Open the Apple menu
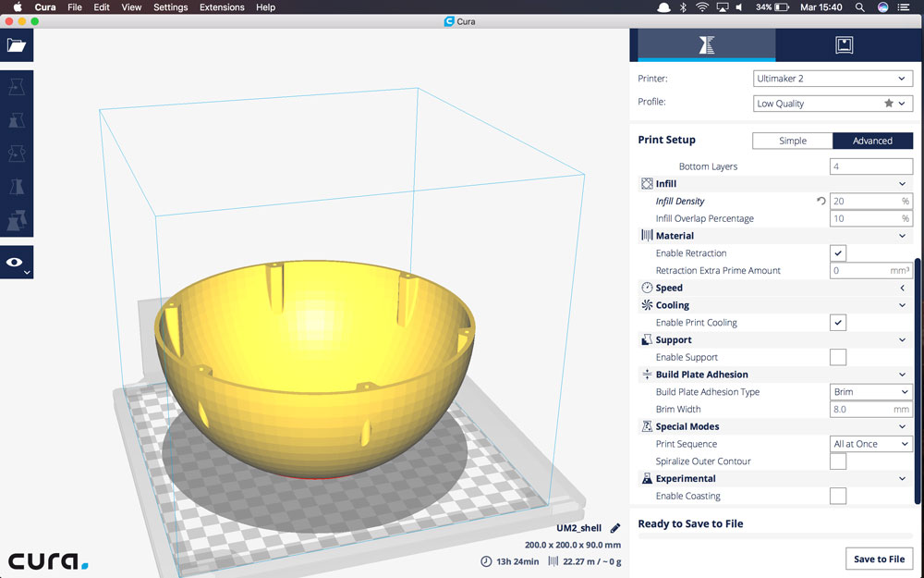 tap(17, 7)
